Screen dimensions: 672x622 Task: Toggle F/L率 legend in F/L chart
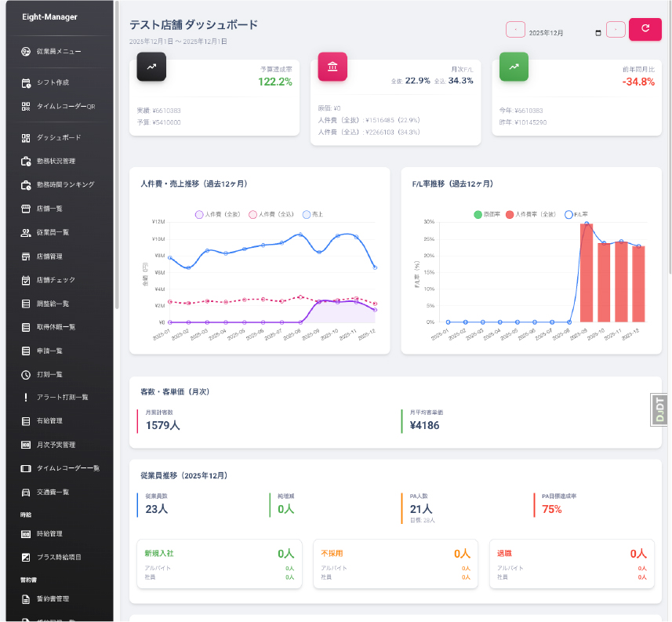(576, 214)
